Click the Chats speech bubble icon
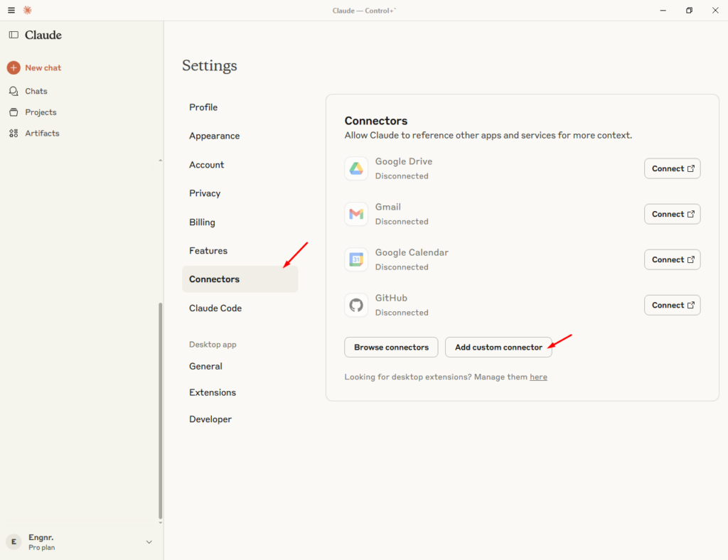The image size is (728, 560). (14, 91)
